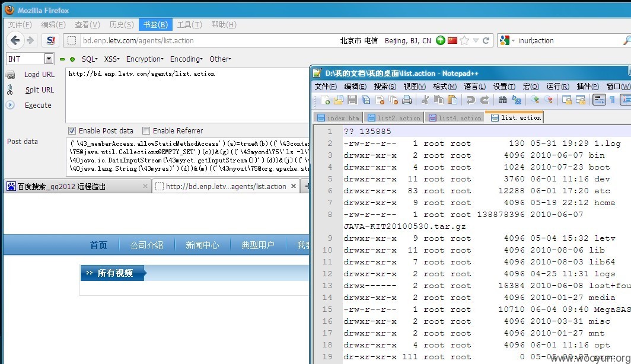Click the bookmark star in the address bar
Viewport: 631px width, 364px height.
point(464,40)
